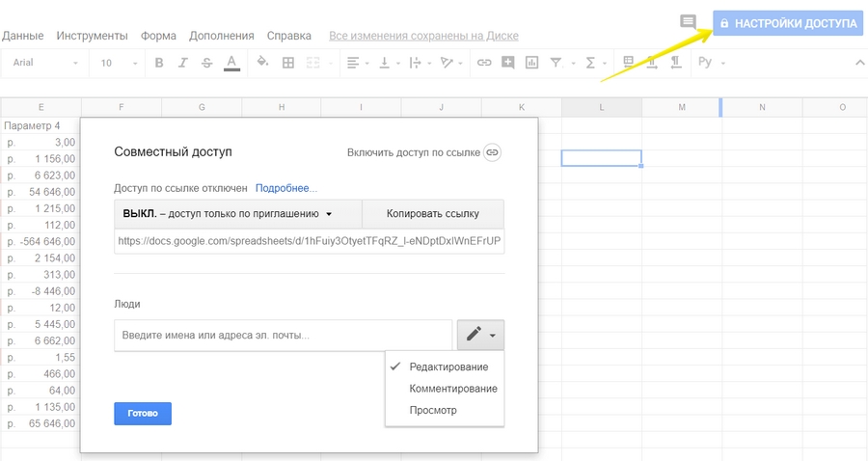Apply italic formatting from the toolbar
Viewport: 868px width, 461px height.
point(183,63)
